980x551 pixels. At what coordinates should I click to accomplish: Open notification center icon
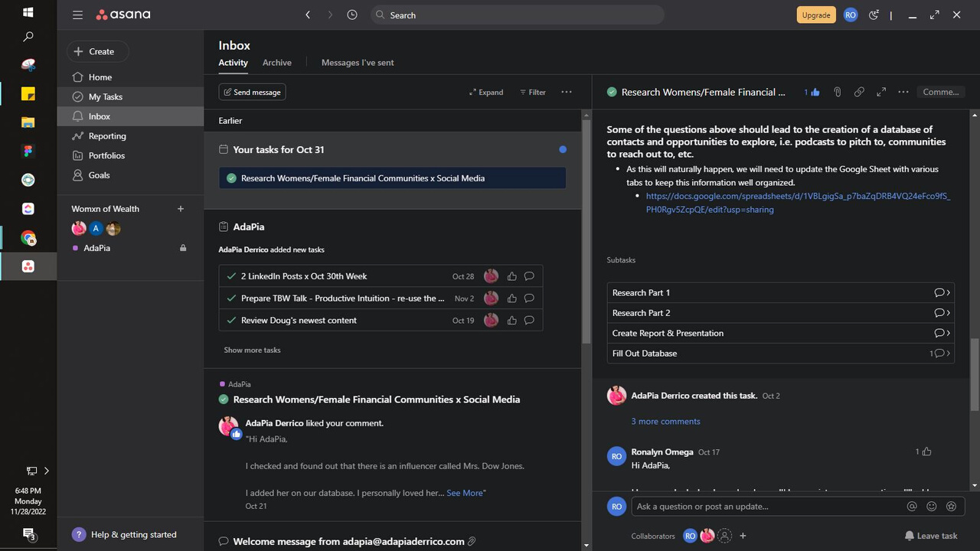[28, 534]
